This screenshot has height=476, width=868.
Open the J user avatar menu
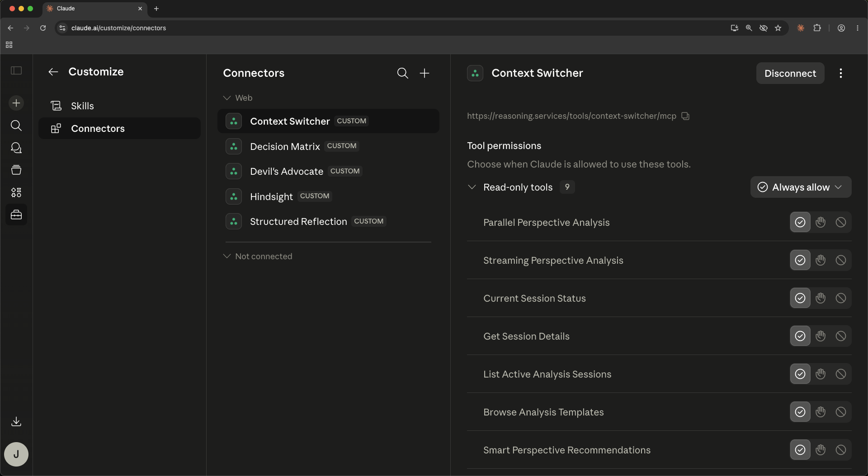16,454
